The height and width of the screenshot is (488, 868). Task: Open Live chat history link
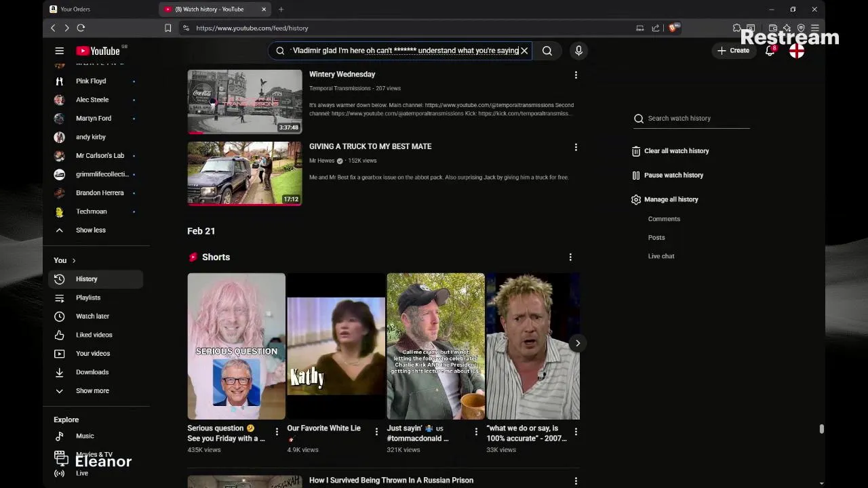[x=661, y=256]
